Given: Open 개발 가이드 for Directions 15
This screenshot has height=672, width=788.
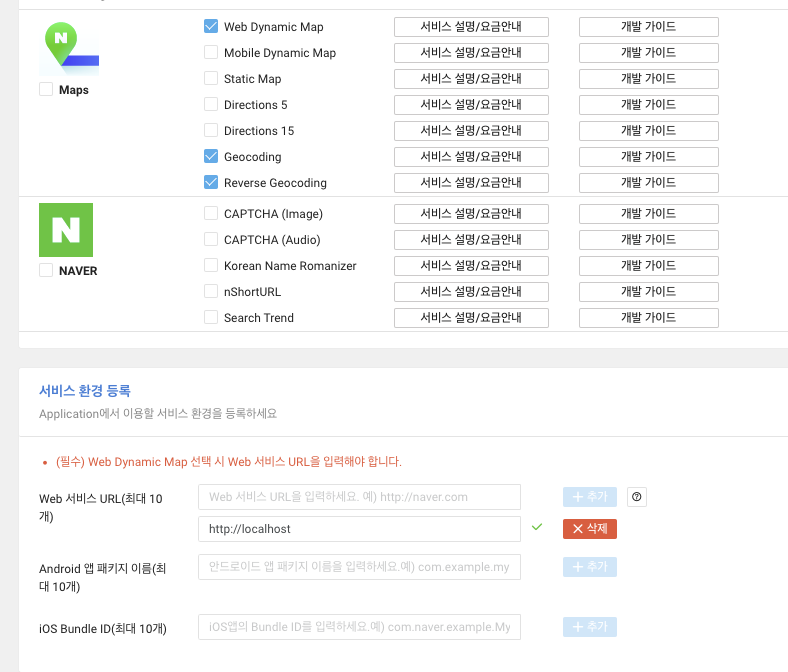Looking at the screenshot, I should coord(648,131).
